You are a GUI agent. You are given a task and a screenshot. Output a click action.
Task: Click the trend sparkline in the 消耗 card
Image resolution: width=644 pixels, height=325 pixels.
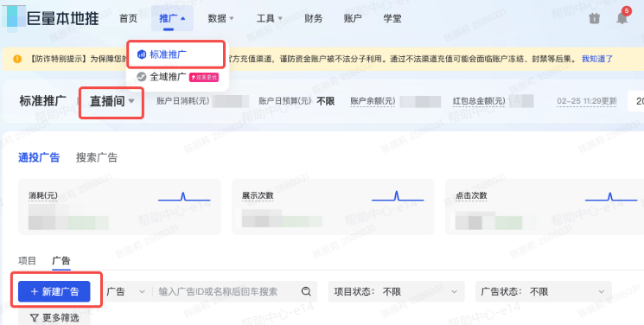click(x=184, y=197)
